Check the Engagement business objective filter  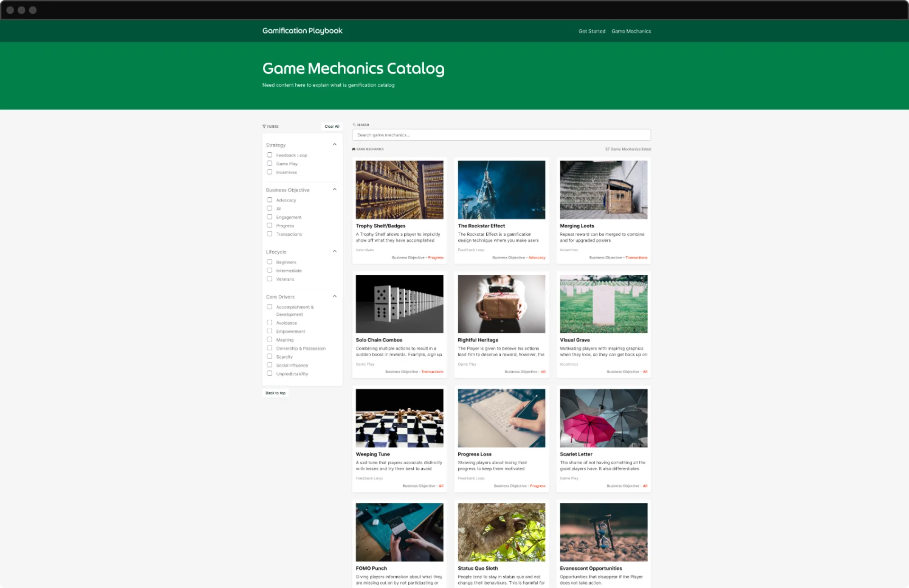click(x=269, y=217)
